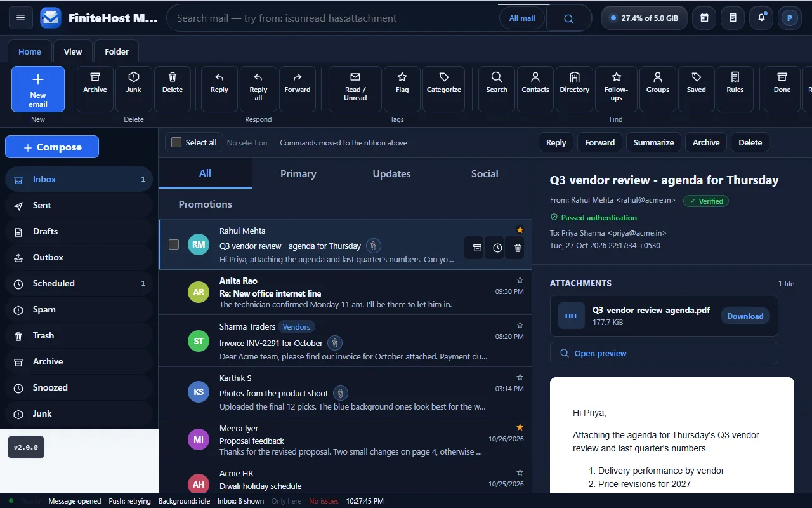
Task: Tick the checkbox for Rahul Mehta's email
Action: [x=174, y=244]
